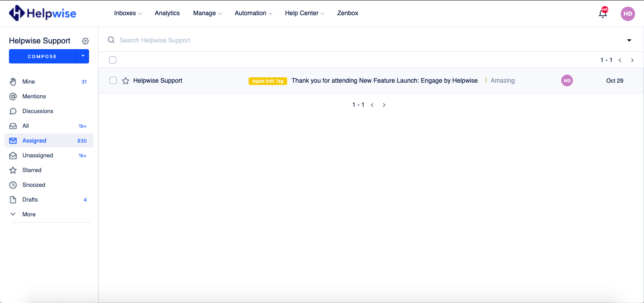This screenshot has width=644, height=303.
Task: Click the top 1 - 1 page range
Action: click(x=606, y=60)
